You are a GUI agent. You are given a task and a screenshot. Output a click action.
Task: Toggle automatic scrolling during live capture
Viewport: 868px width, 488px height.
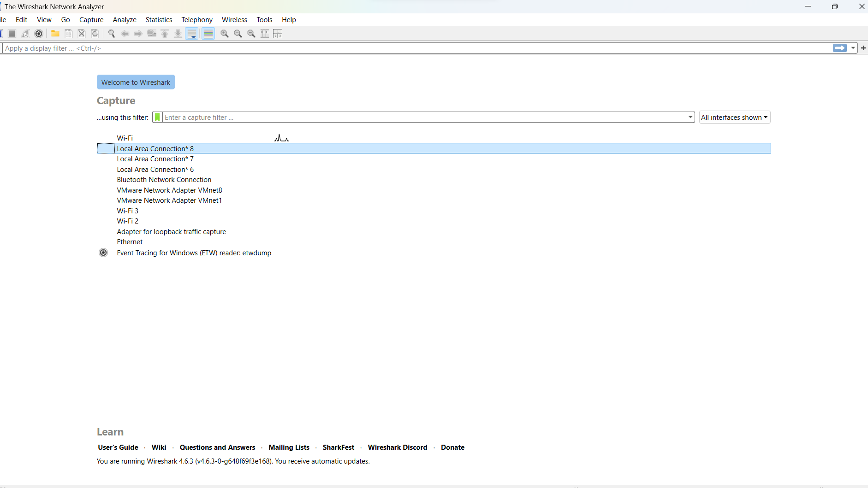pos(192,34)
